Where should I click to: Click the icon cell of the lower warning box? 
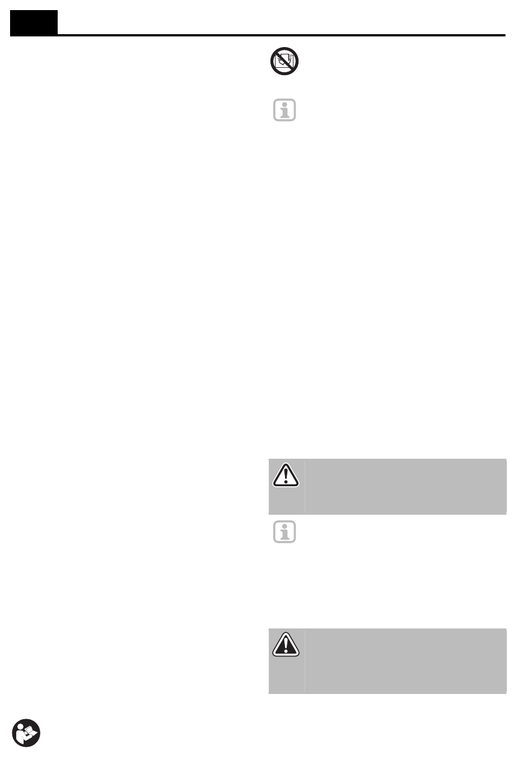(286, 660)
